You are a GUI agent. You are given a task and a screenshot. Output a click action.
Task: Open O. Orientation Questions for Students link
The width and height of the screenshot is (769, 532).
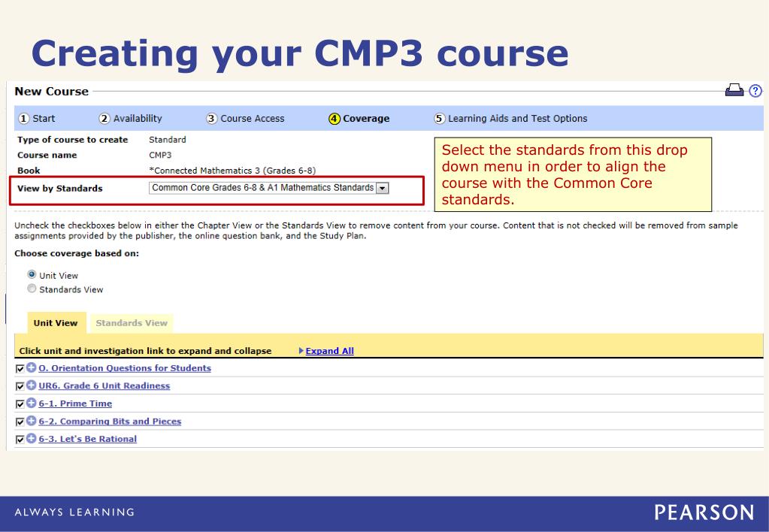click(x=125, y=368)
